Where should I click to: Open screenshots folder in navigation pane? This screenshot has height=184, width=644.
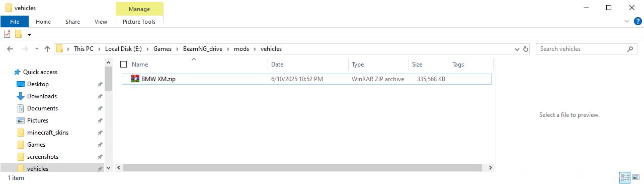point(43,157)
